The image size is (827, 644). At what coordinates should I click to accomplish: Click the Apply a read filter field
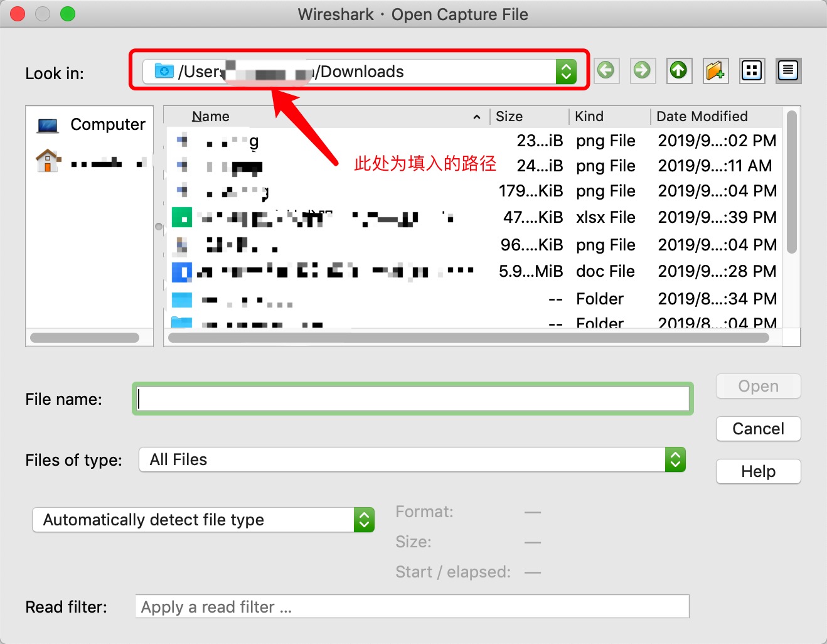click(x=412, y=606)
